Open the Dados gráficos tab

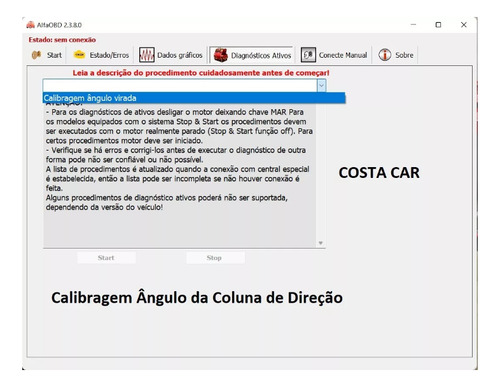[171, 55]
